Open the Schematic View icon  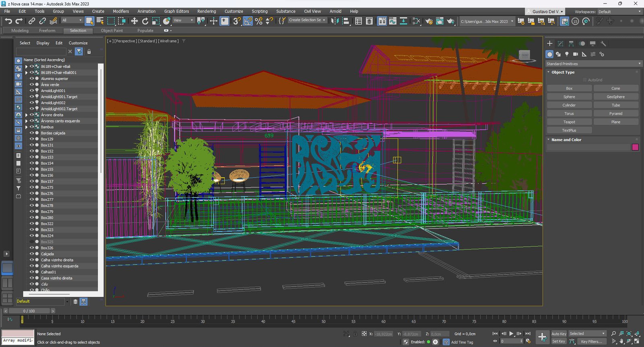403,21
